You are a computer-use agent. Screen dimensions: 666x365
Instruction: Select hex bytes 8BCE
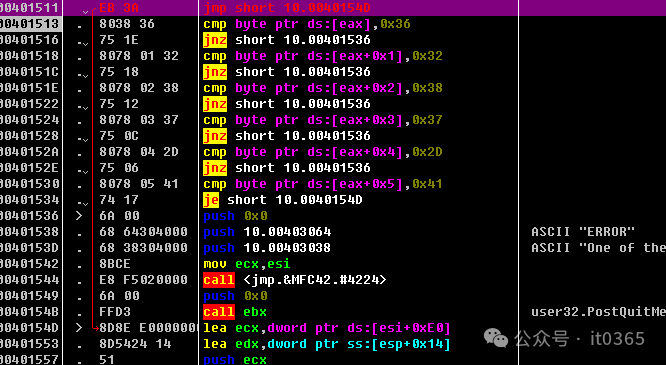tap(115, 264)
